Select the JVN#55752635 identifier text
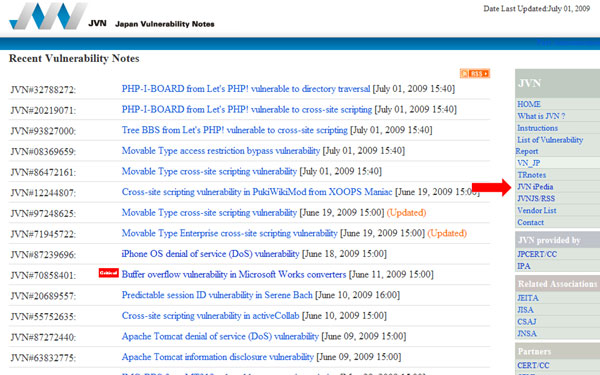The height and width of the screenshot is (375, 600). [x=43, y=317]
